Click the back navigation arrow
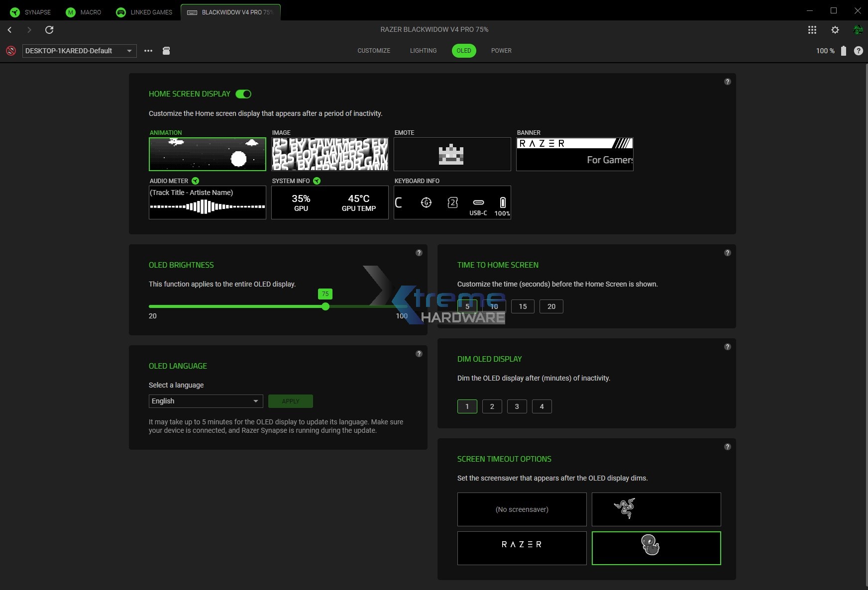868x590 pixels. [x=10, y=30]
